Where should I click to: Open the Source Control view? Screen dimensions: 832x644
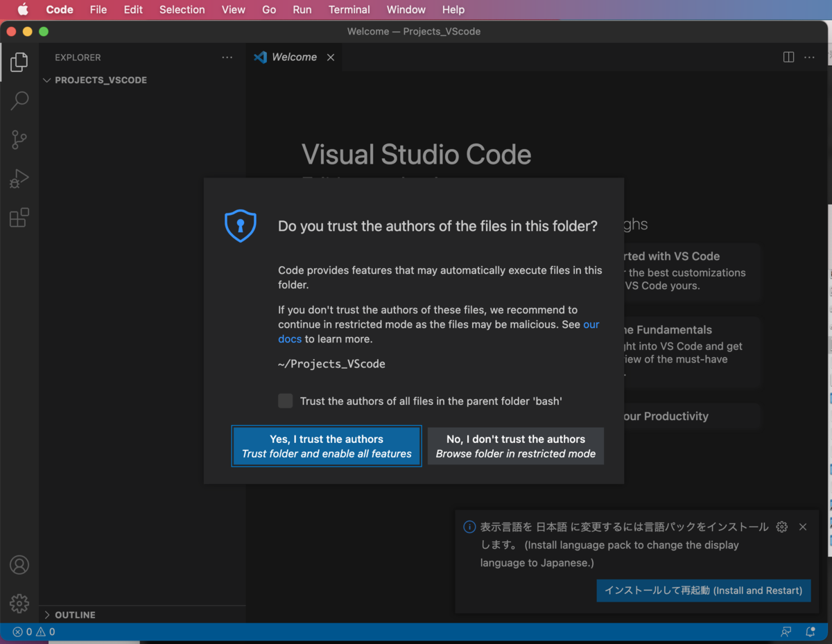tap(19, 139)
